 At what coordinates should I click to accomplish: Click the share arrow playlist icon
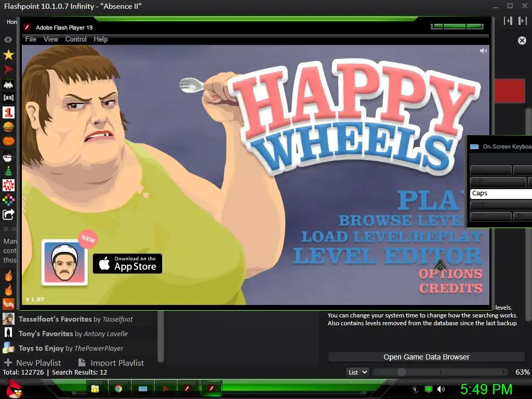[8, 215]
